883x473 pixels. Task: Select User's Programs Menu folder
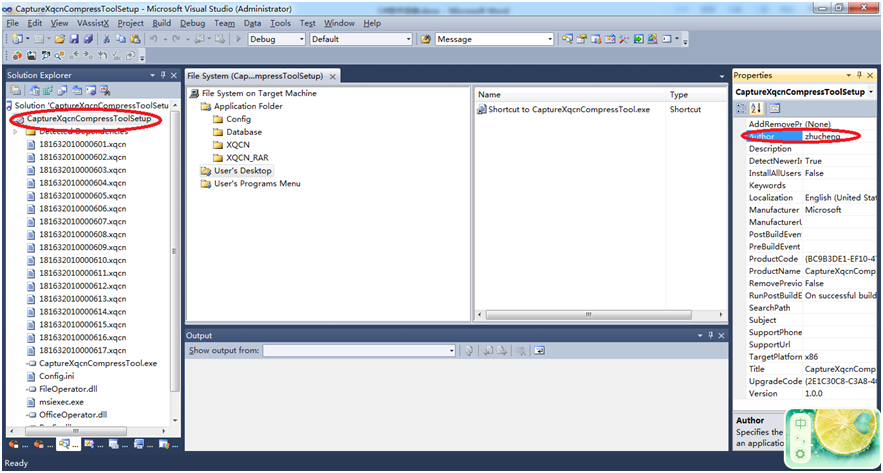(257, 184)
